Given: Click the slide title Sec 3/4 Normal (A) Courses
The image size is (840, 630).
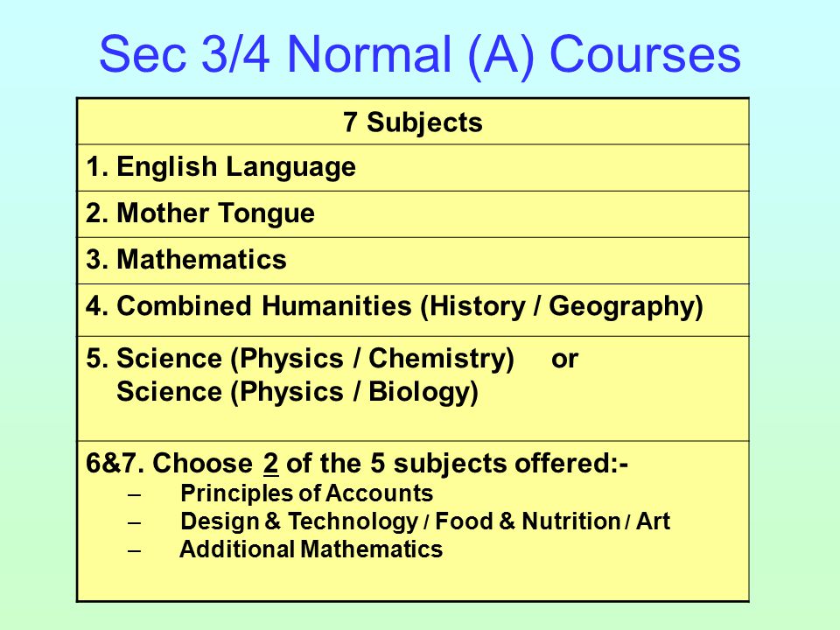Looking at the screenshot, I should pos(420,54).
